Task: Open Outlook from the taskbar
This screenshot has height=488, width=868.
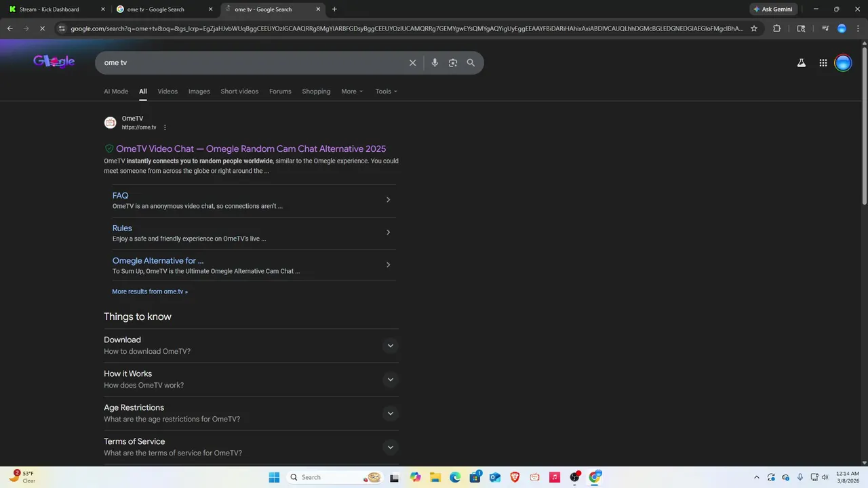Action: pos(494,477)
